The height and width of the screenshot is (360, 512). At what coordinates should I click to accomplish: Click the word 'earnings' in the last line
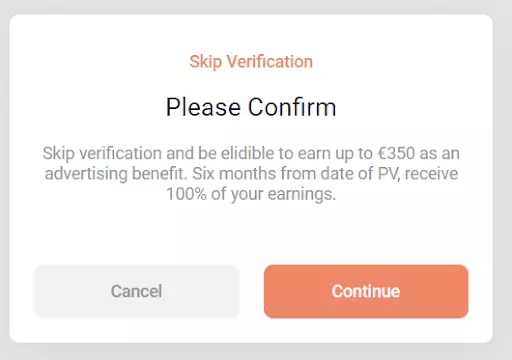coord(300,195)
